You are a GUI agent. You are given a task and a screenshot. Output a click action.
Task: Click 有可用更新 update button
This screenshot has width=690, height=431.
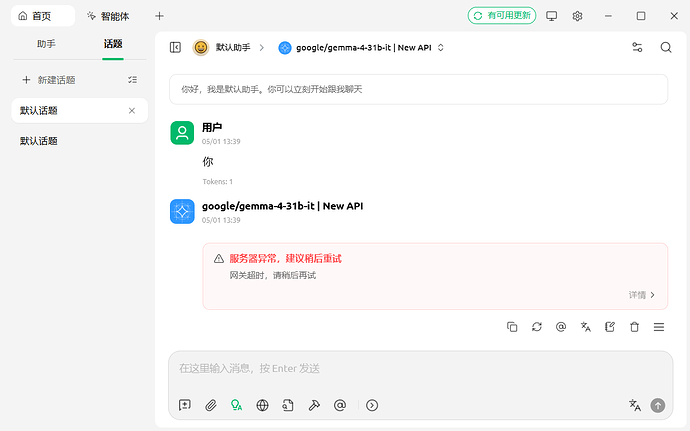(x=502, y=16)
